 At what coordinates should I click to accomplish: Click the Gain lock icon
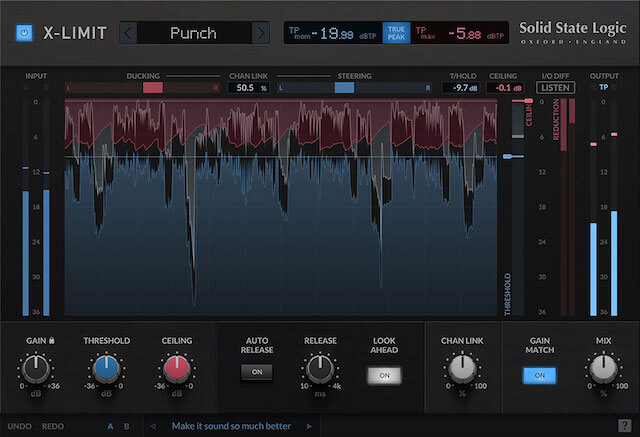point(52,340)
